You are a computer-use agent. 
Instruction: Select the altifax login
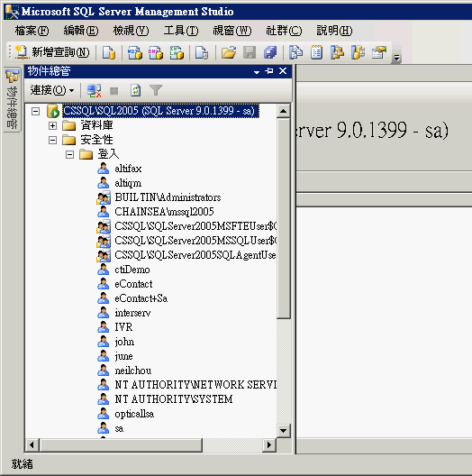click(128, 169)
